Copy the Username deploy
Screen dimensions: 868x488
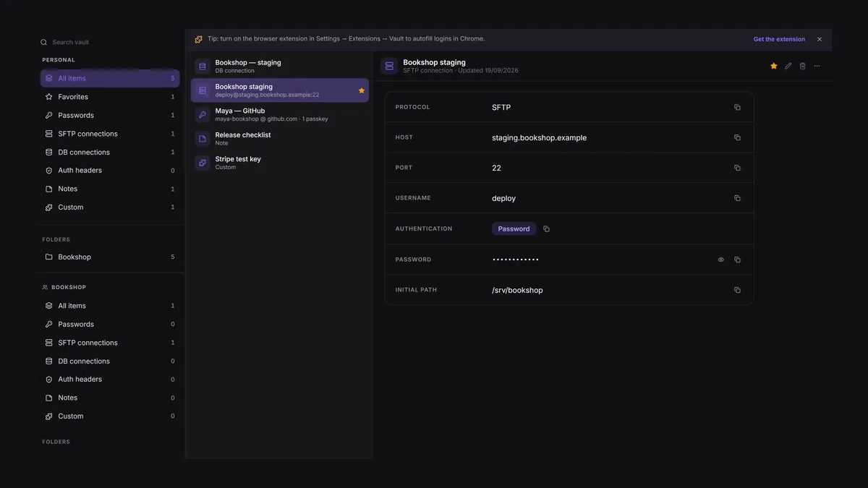coord(737,198)
